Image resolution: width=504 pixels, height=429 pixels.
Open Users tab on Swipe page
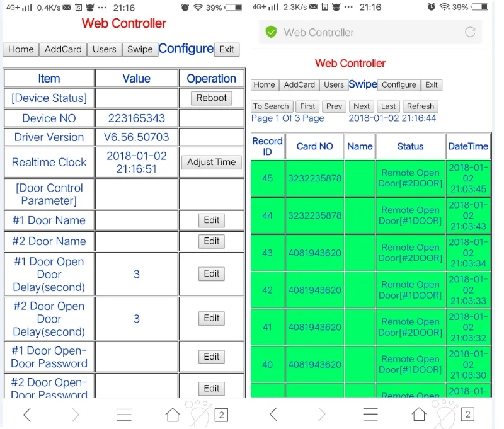pos(334,85)
